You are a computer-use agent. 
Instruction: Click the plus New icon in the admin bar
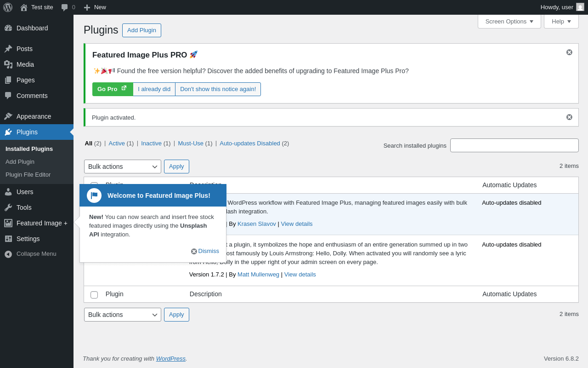tap(87, 7)
